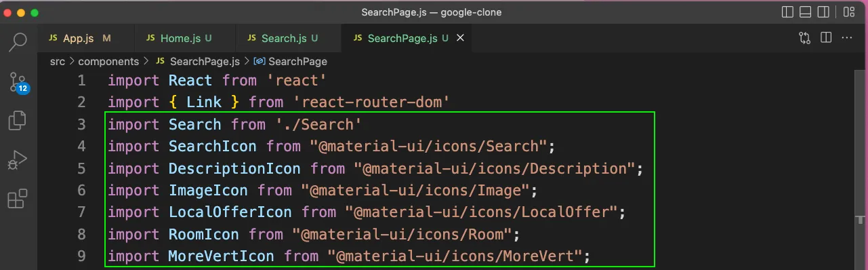Click RoomIcon identifier on line 8
The image size is (868, 270).
204,234
